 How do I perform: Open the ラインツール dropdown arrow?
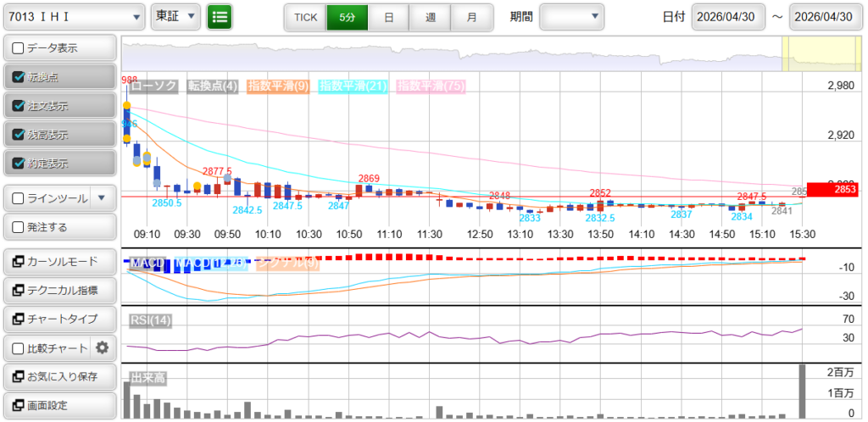pos(102,198)
